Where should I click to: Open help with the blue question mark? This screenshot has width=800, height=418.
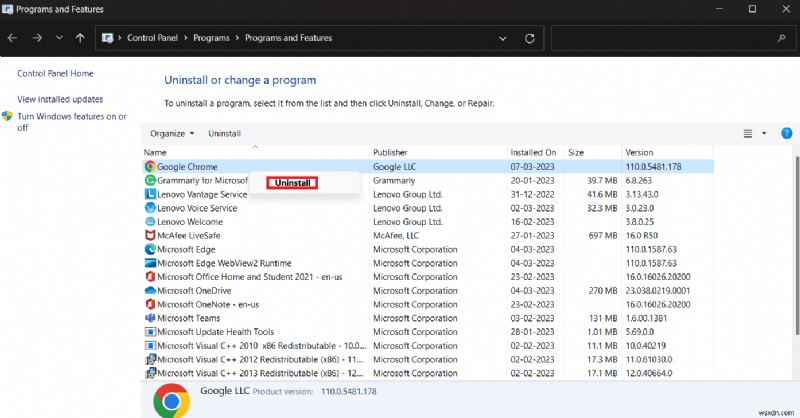pos(786,133)
